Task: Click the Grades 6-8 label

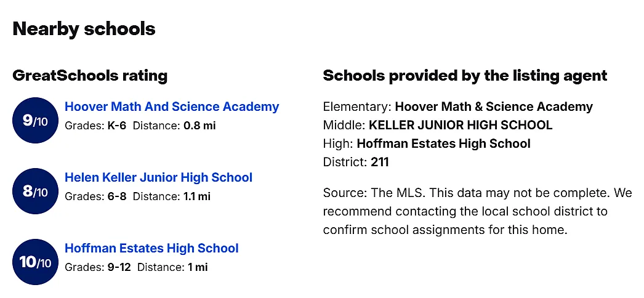Action: [95, 196]
